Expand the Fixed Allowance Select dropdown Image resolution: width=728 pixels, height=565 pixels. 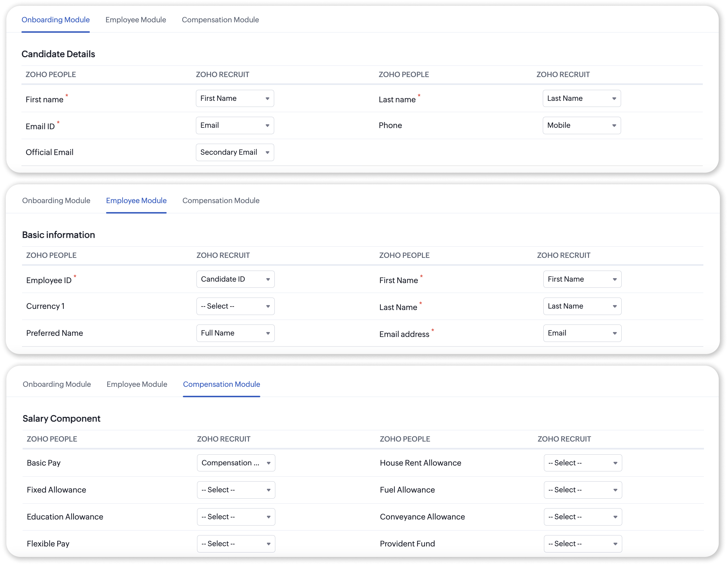(x=236, y=490)
